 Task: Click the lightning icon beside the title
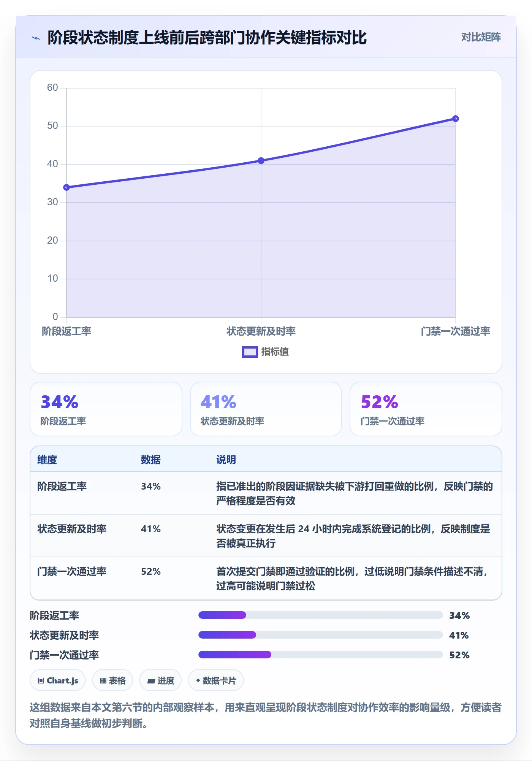tap(36, 38)
